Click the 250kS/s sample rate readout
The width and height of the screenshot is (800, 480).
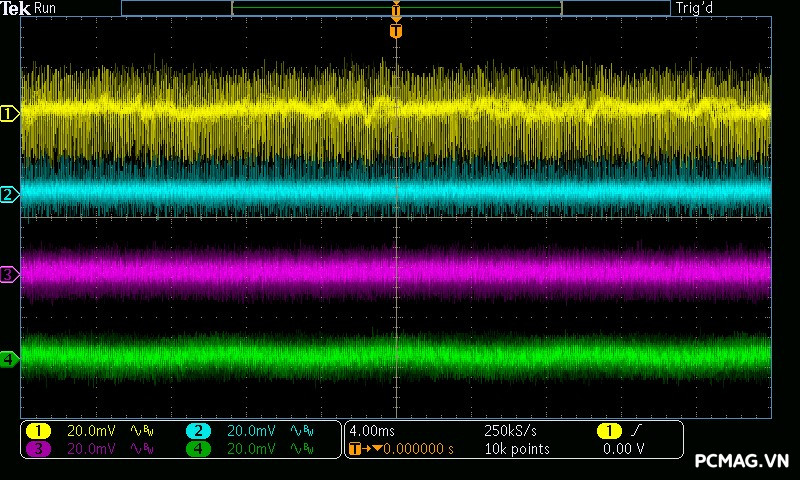click(510, 431)
